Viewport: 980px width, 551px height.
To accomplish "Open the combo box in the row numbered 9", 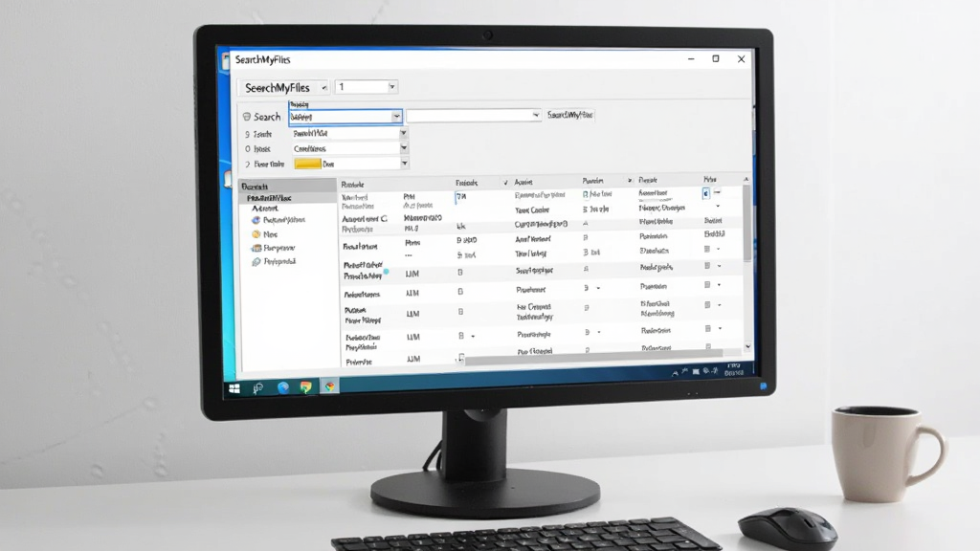I will click(x=350, y=133).
